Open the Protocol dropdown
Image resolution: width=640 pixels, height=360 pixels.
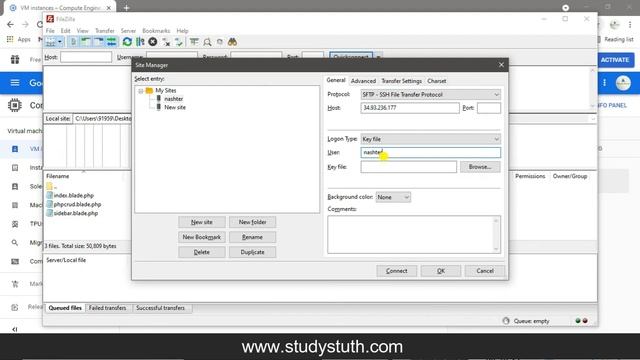pyautogui.click(x=430, y=94)
